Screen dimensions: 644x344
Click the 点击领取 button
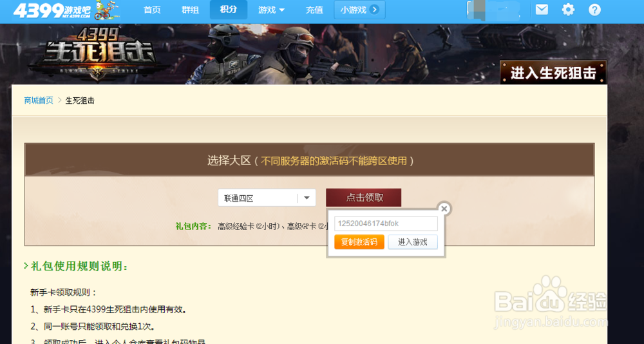point(363,198)
